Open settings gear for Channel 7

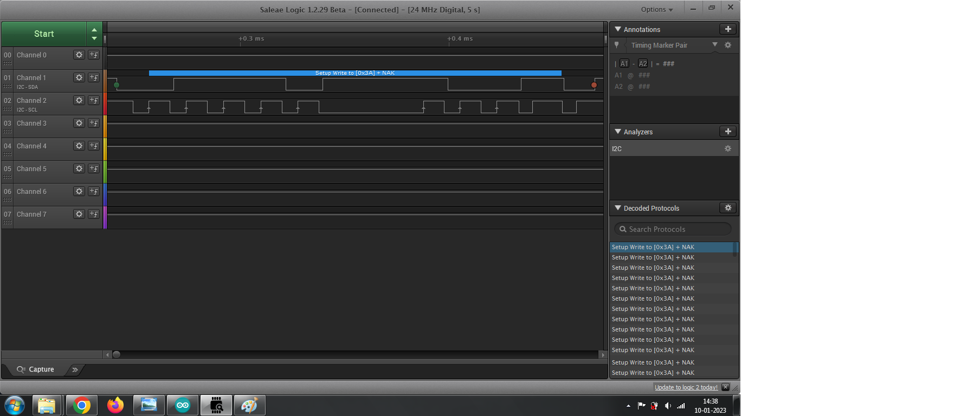pos(79,214)
